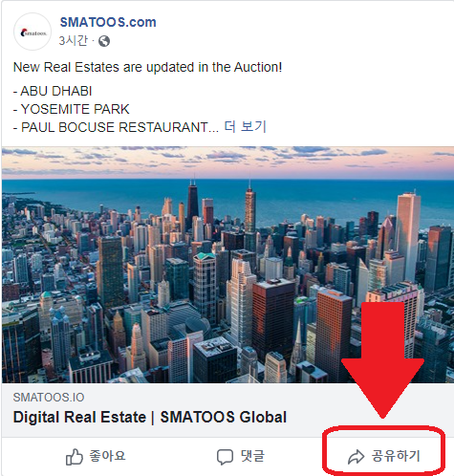Click the SMATOOS.IO domain label
The height and width of the screenshot is (476, 454).
[49, 398]
